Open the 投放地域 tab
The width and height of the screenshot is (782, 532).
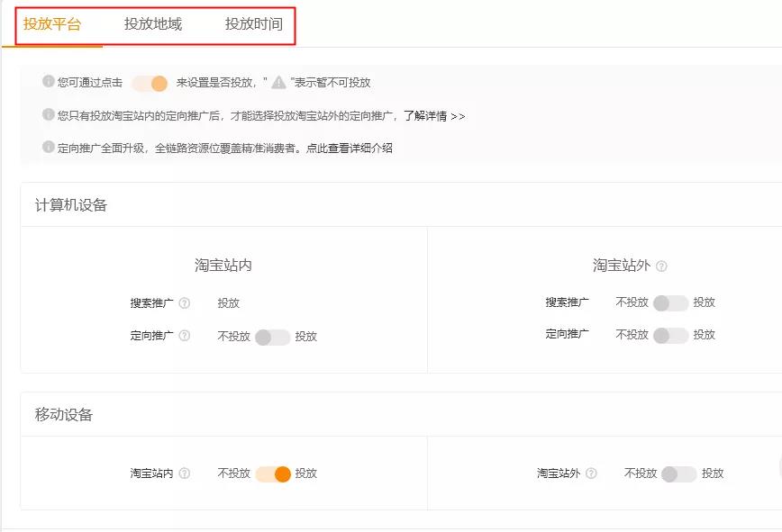(153, 24)
